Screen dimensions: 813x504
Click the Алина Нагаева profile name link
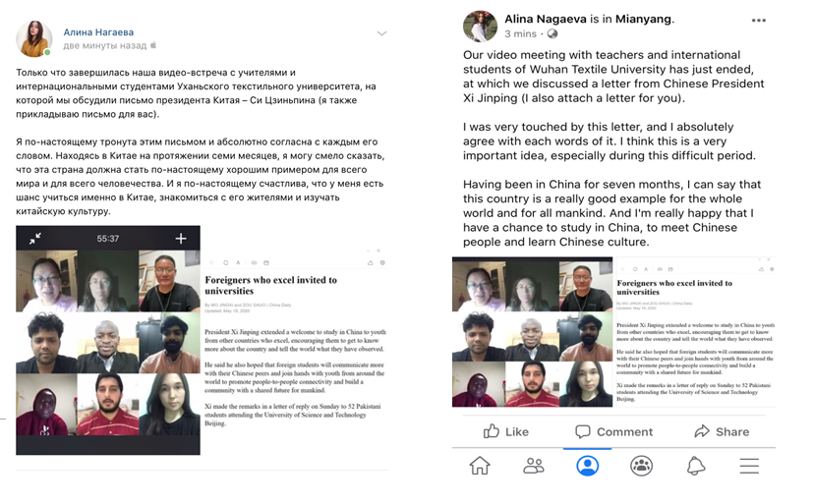(98, 32)
